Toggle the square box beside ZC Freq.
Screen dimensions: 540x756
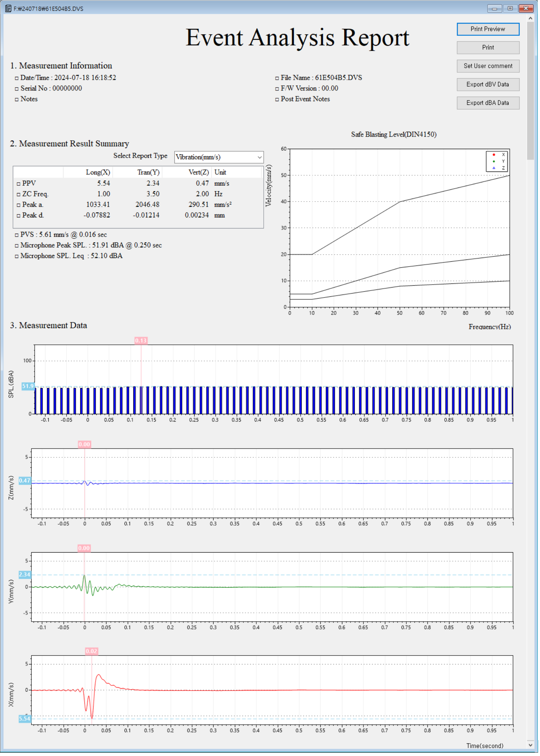(x=18, y=195)
